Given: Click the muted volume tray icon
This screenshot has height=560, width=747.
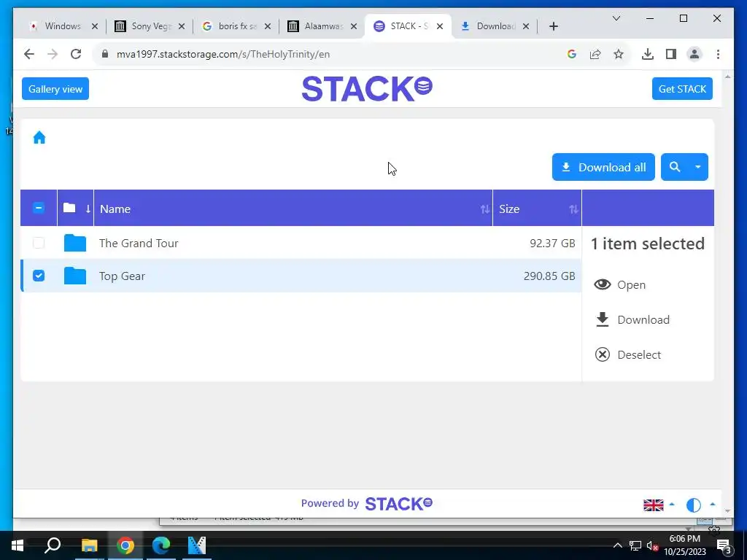Looking at the screenshot, I should 651,545.
